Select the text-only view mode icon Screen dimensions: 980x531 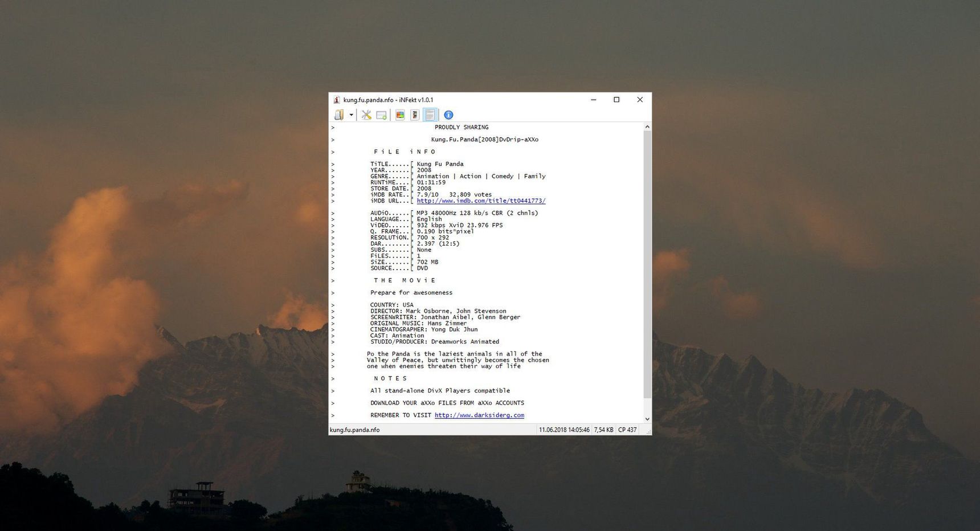(430, 115)
